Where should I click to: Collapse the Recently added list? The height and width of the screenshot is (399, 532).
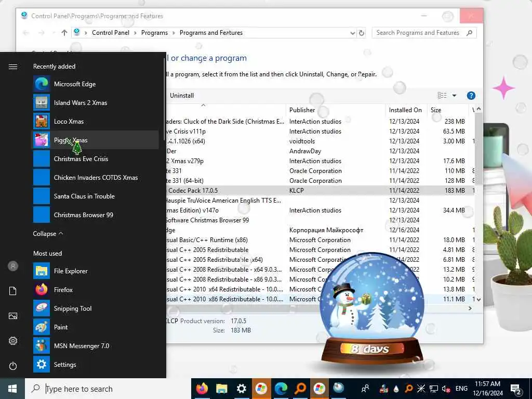point(48,233)
